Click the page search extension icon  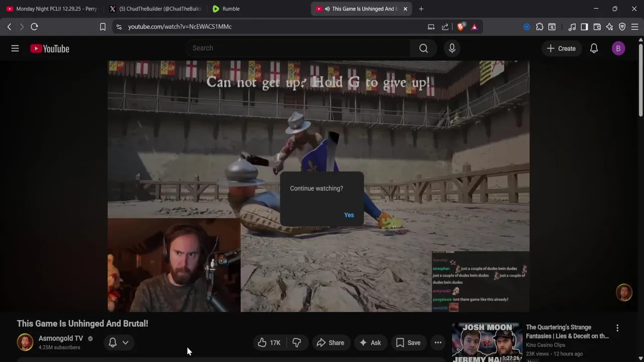point(552,27)
